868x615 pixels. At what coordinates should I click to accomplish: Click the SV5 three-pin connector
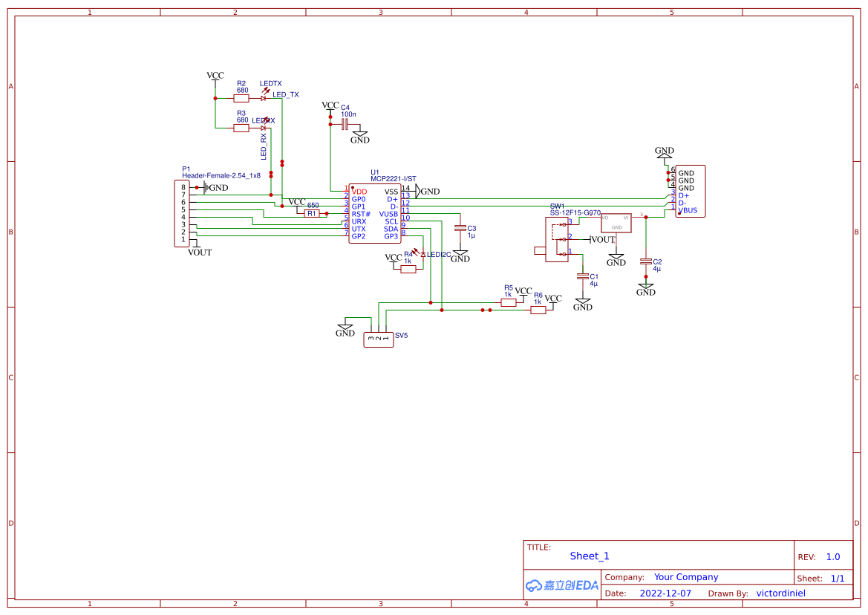[x=378, y=339]
